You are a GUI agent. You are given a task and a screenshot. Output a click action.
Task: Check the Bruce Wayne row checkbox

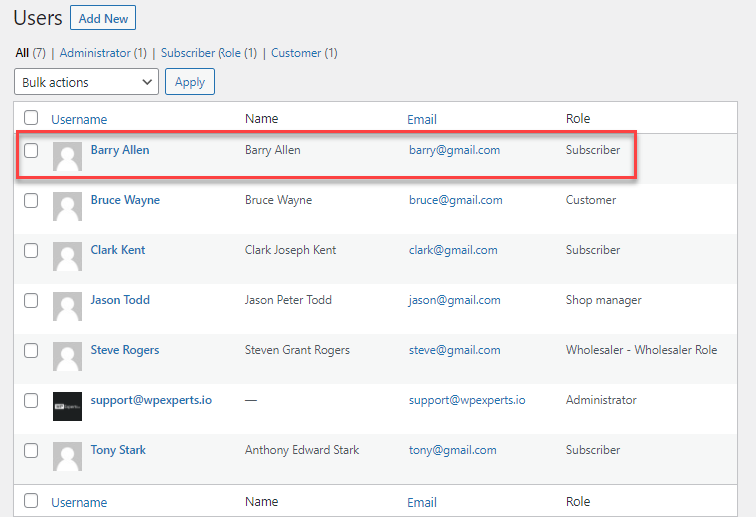(x=31, y=201)
